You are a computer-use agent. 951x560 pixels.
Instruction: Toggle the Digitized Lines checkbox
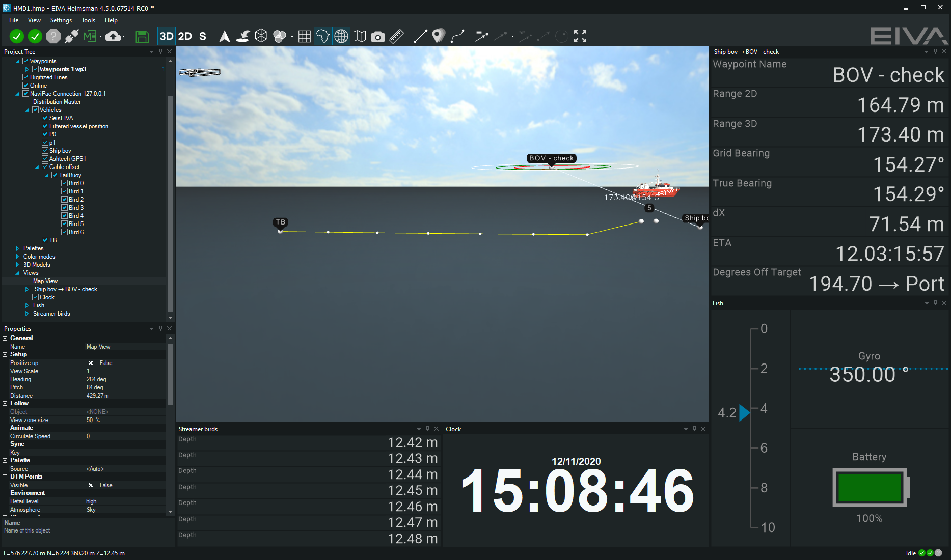pyautogui.click(x=26, y=77)
